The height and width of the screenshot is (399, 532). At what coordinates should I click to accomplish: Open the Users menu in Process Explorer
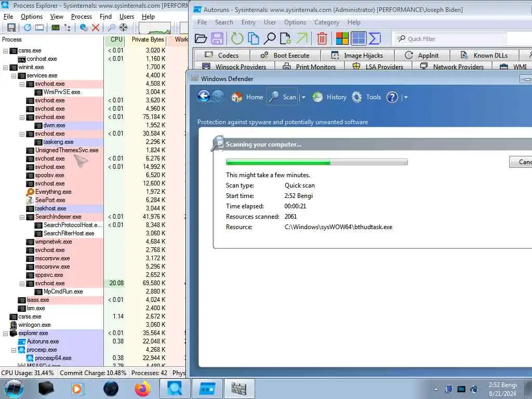point(127,17)
